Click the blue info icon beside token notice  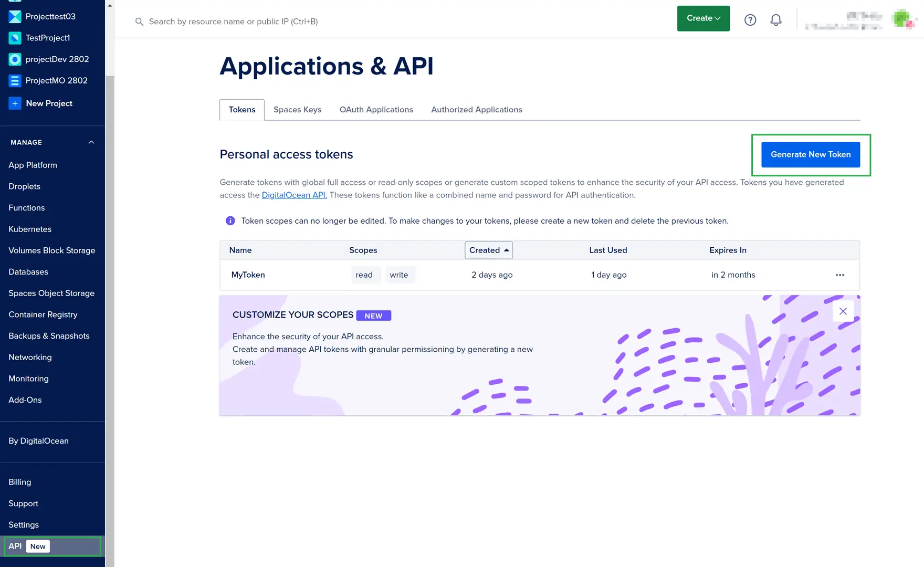tap(230, 221)
